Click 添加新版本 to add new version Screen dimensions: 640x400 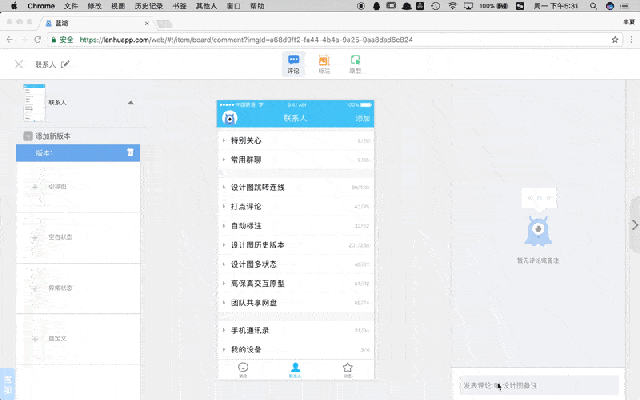47,136
